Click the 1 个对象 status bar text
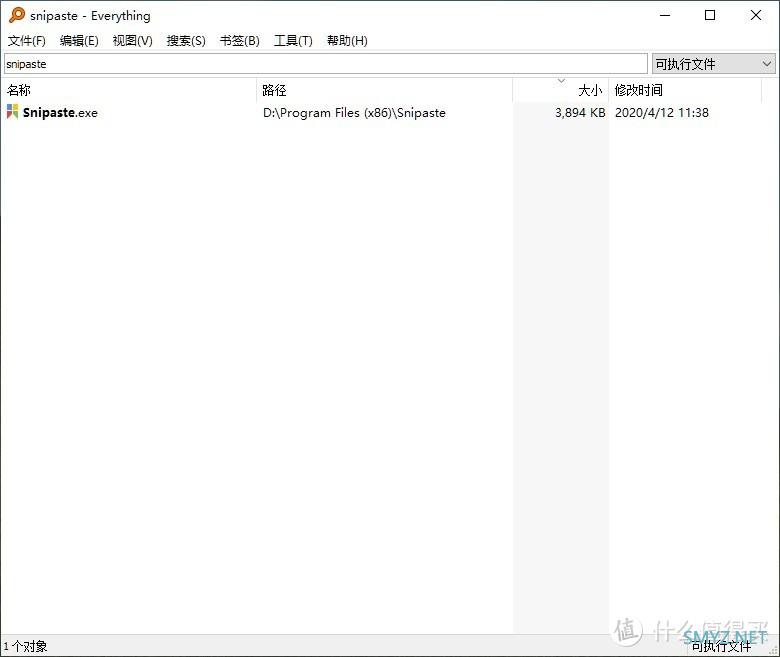This screenshot has height=657, width=780. [x=25, y=646]
